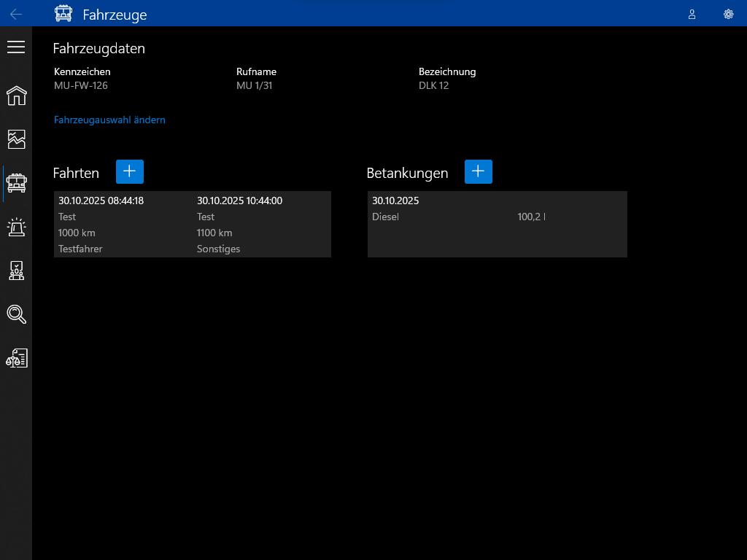Click the 1100 km end mileage
The height and width of the screenshot is (560, 747).
click(x=214, y=233)
